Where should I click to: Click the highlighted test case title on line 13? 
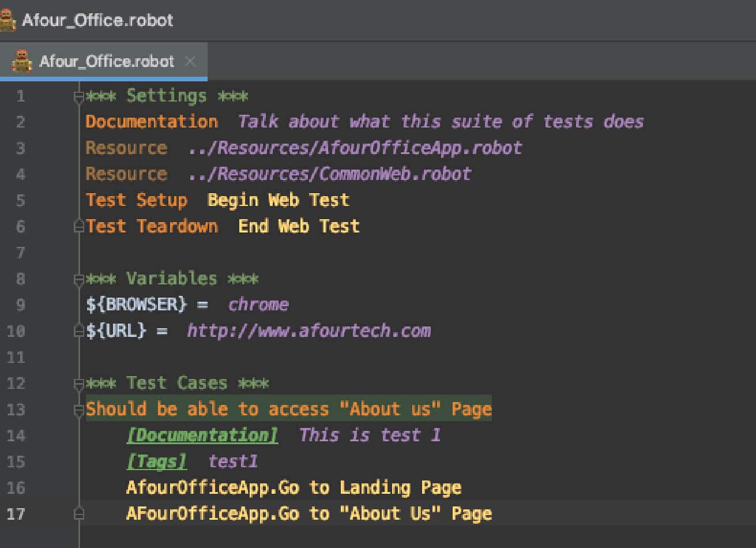pyautogui.click(x=288, y=409)
